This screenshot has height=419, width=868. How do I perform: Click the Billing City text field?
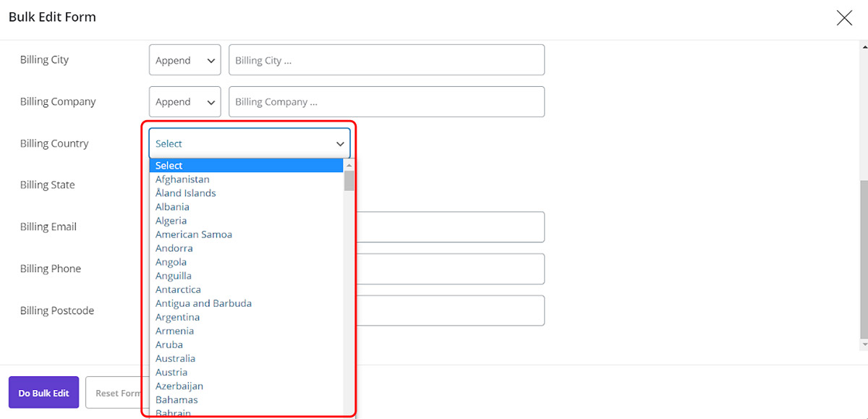point(386,60)
